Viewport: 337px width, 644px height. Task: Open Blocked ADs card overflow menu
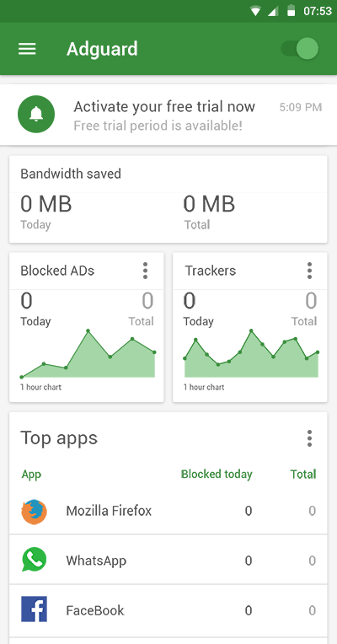(145, 271)
